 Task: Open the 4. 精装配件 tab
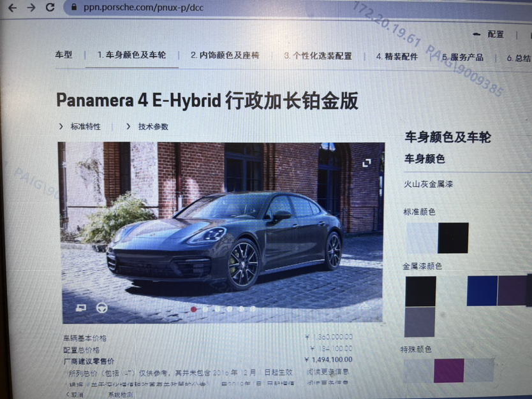397,57
